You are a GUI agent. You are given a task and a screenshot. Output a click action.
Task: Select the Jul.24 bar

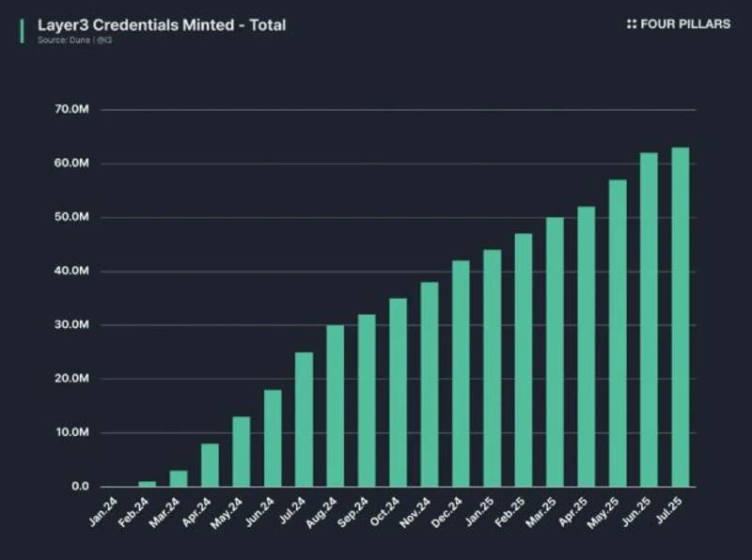point(304,419)
